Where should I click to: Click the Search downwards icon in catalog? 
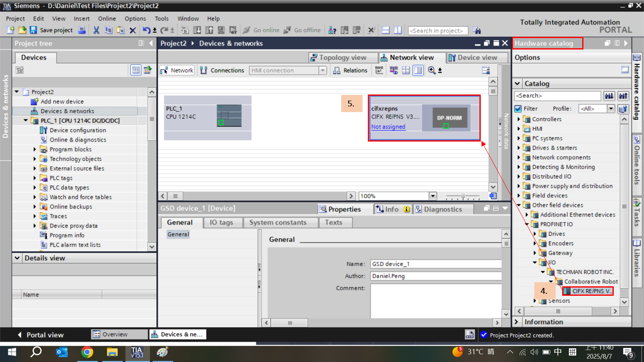pos(609,96)
